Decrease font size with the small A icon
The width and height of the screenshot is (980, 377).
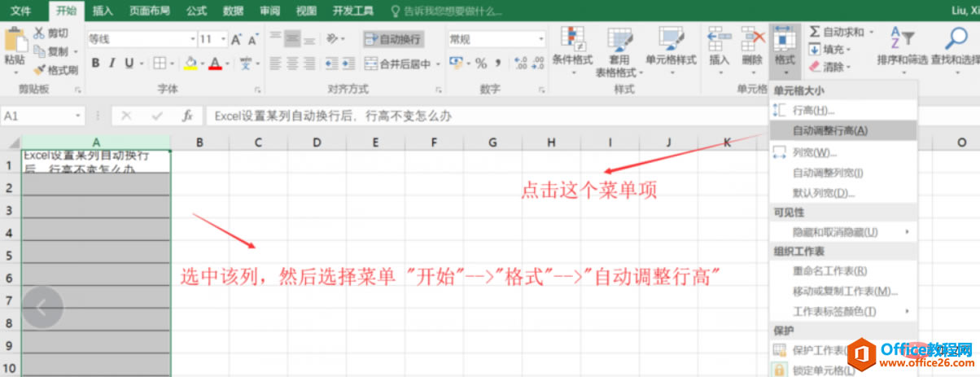(252, 39)
